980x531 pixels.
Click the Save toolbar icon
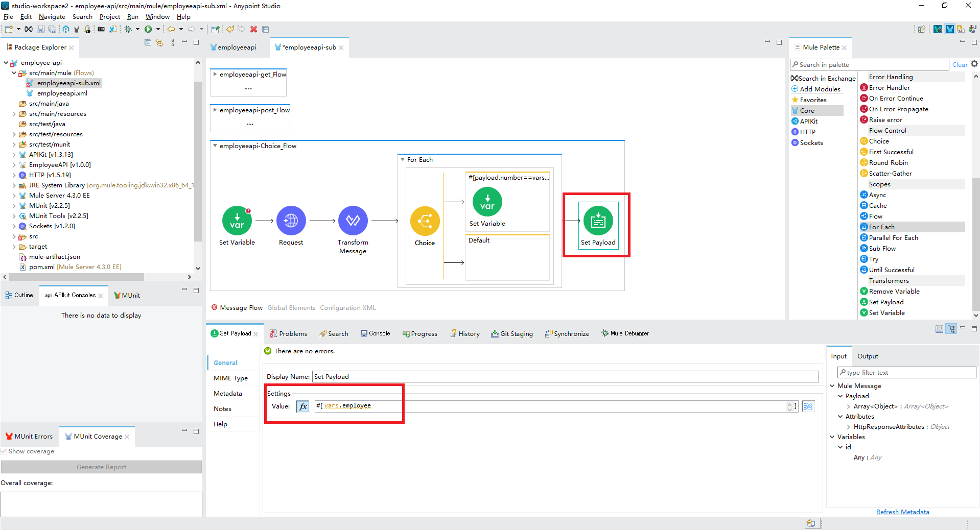coord(40,29)
